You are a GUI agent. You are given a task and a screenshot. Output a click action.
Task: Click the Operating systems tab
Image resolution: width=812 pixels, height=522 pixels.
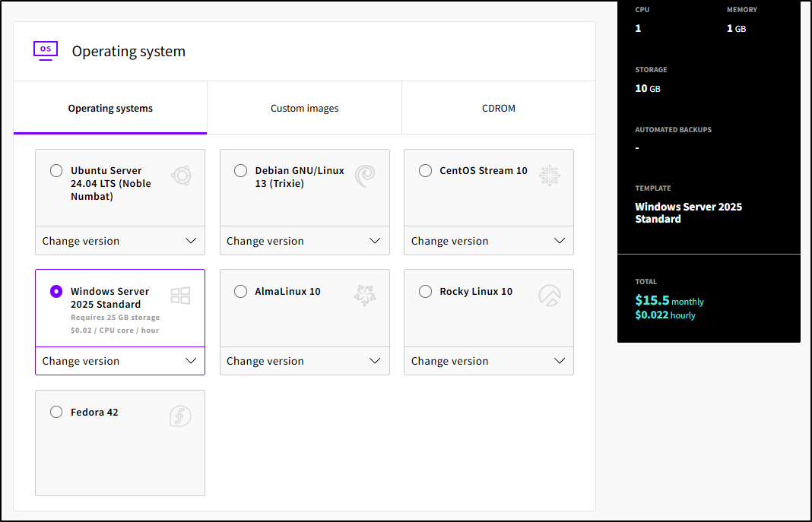tap(110, 108)
